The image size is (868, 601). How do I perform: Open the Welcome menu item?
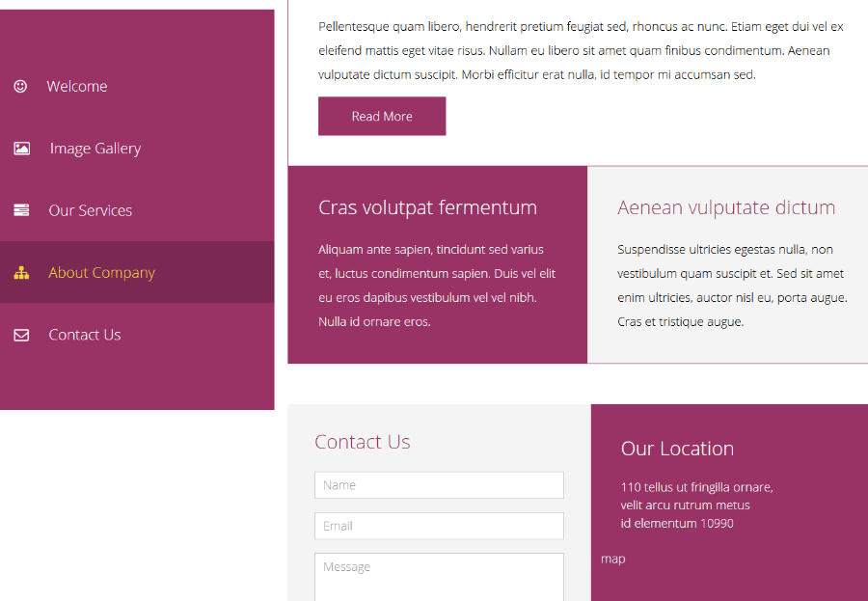point(77,87)
